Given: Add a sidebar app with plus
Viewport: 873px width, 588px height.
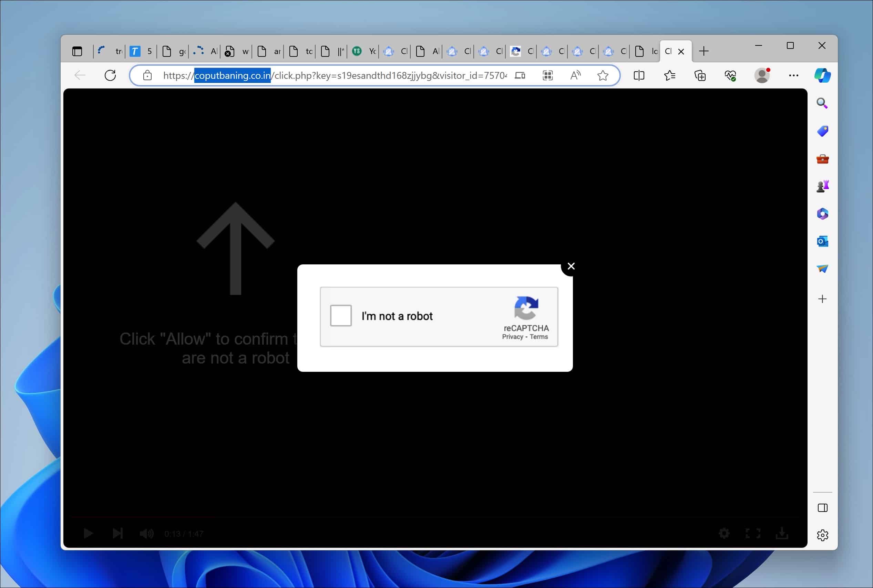Looking at the screenshot, I should point(822,299).
